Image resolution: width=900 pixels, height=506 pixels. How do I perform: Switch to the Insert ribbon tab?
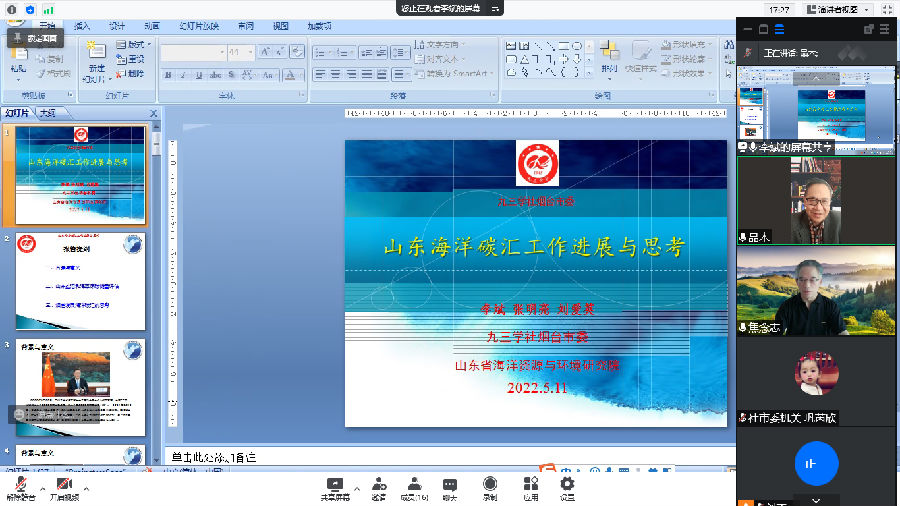click(81, 25)
